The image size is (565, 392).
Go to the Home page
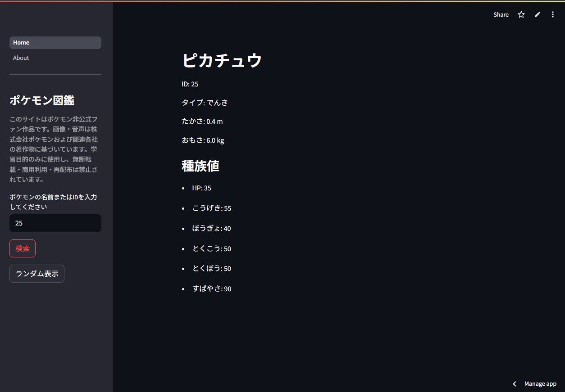click(x=55, y=43)
